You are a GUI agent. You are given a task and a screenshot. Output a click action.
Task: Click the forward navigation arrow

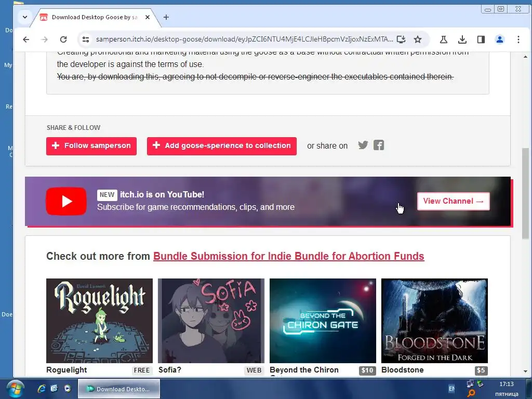45,39
